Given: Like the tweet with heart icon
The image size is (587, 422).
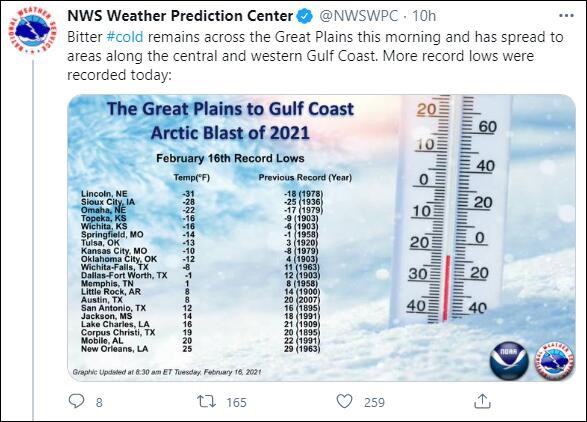Looking at the screenshot, I should (x=344, y=401).
